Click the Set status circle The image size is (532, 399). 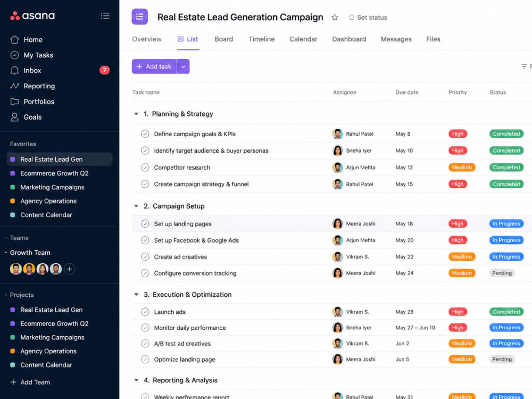coord(352,18)
